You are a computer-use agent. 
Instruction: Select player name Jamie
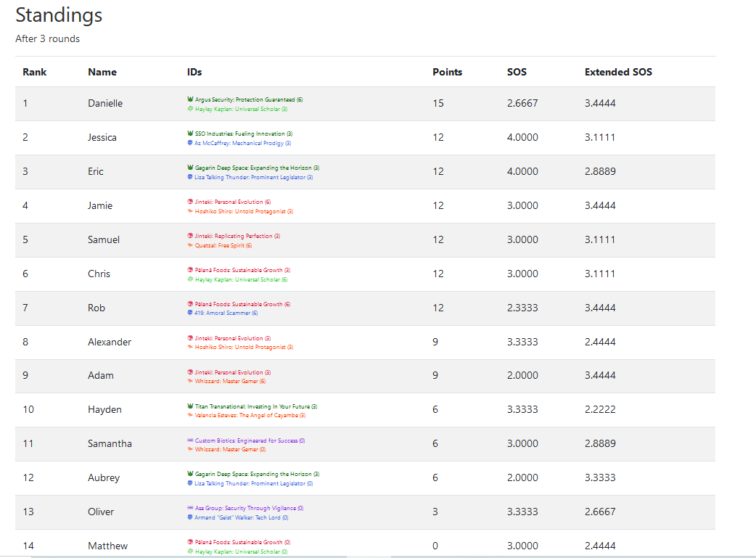pyautogui.click(x=100, y=205)
